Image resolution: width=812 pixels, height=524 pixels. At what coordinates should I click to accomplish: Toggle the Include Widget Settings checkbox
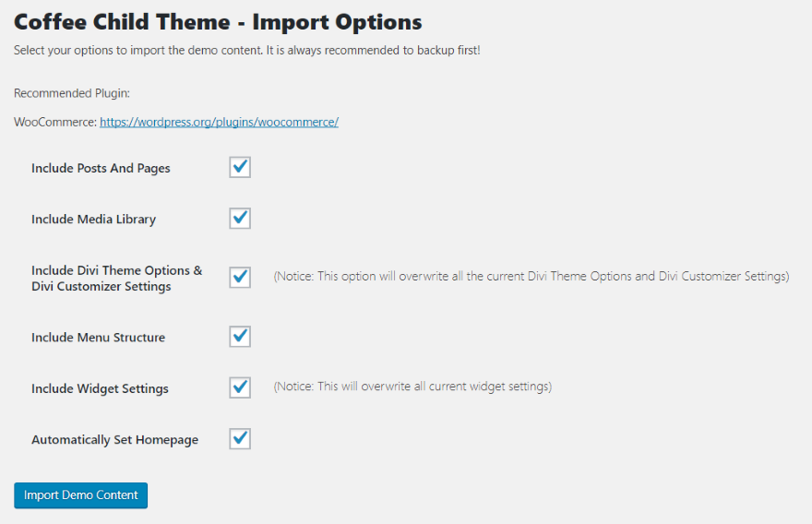[x=240, y=387]
